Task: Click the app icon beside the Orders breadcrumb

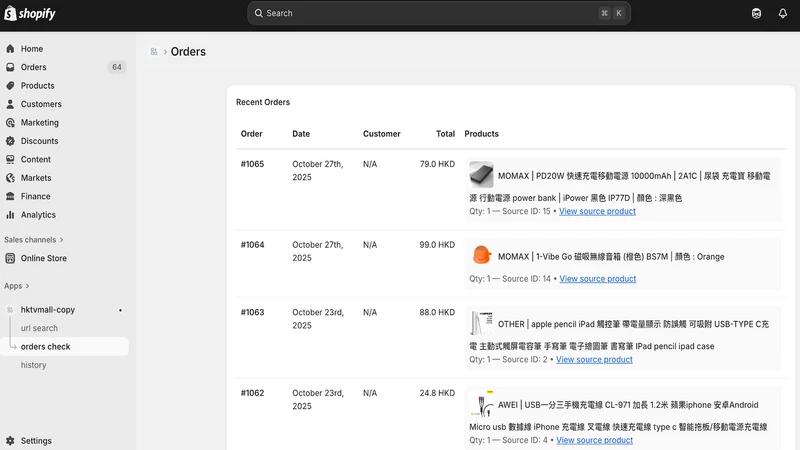Action: pos(154,52)
